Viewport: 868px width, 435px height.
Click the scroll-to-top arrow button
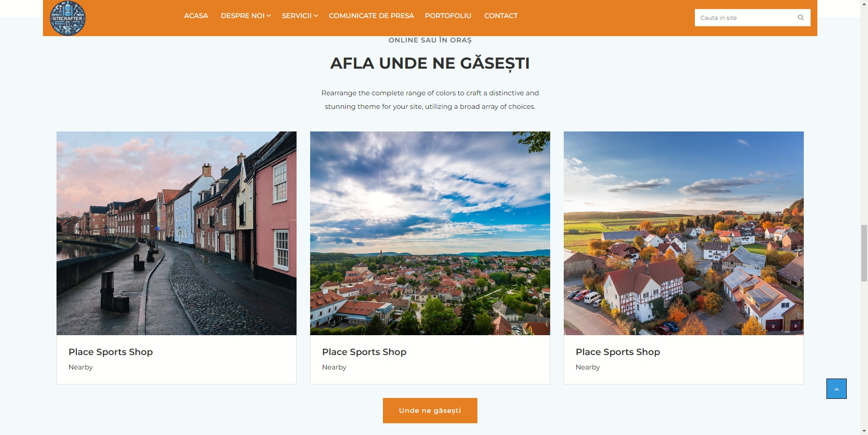click(x=836, y=388)
